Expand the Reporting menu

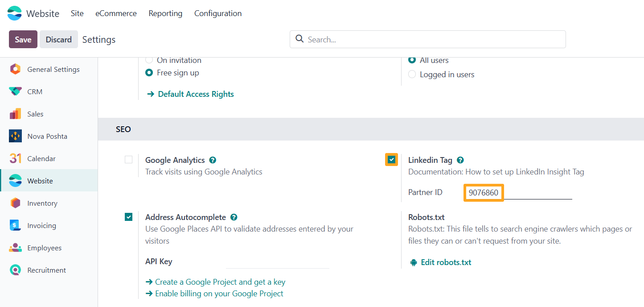pyautogui.click(x=165, y=13)
